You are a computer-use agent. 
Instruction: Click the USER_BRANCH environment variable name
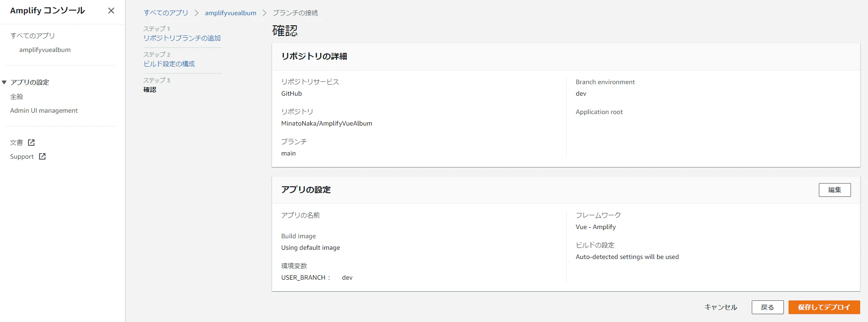tap(303, 277)
